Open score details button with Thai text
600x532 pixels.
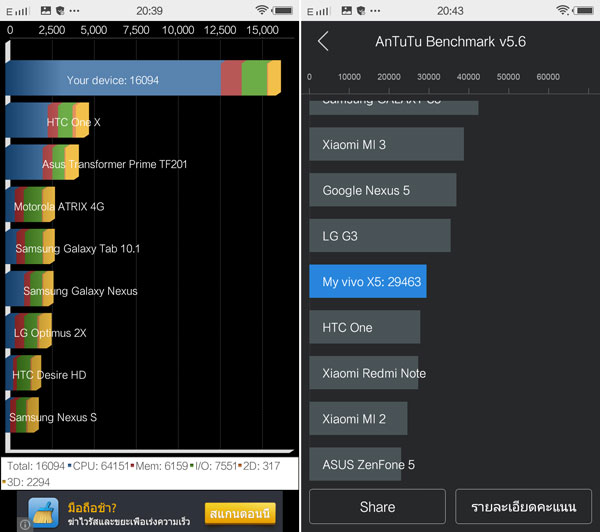click(523, 506)
